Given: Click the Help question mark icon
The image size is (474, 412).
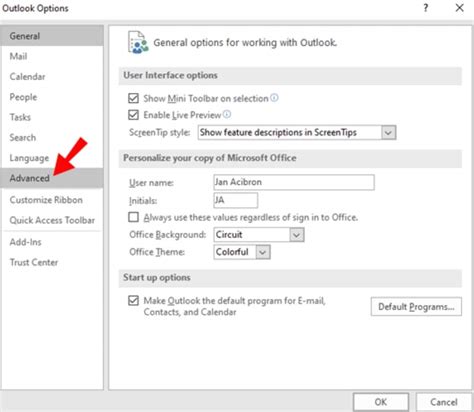Looking at the screenshot, I should [x=426, y=8].
